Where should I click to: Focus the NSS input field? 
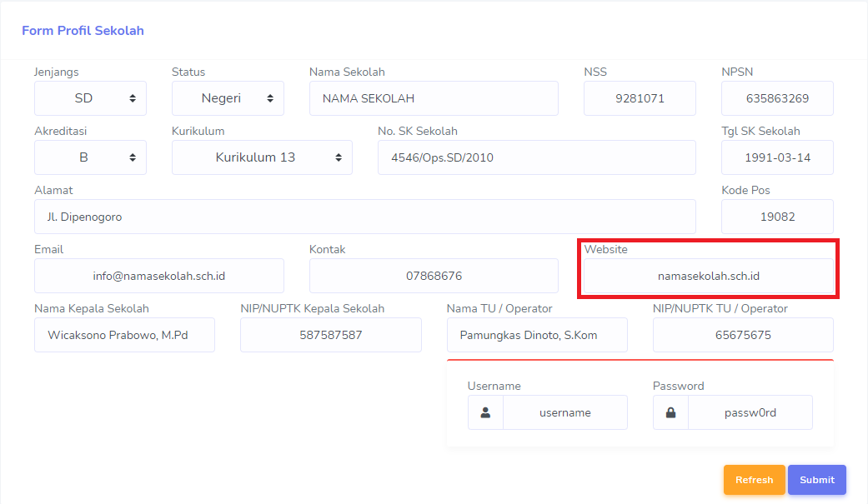640,98
